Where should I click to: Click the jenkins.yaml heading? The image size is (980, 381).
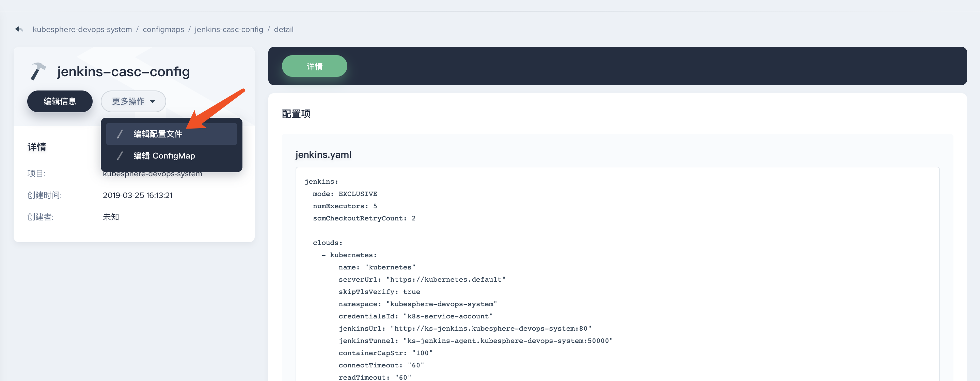click(323, 154)
